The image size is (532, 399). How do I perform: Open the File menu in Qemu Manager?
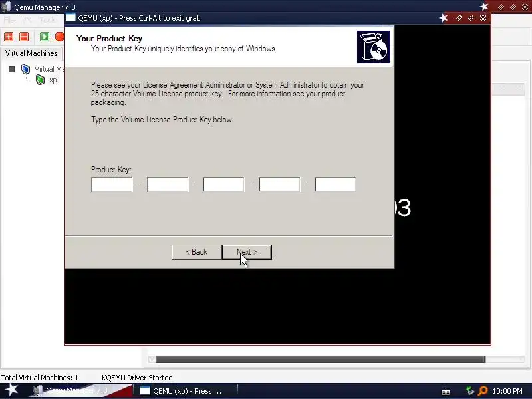[9, 20]
